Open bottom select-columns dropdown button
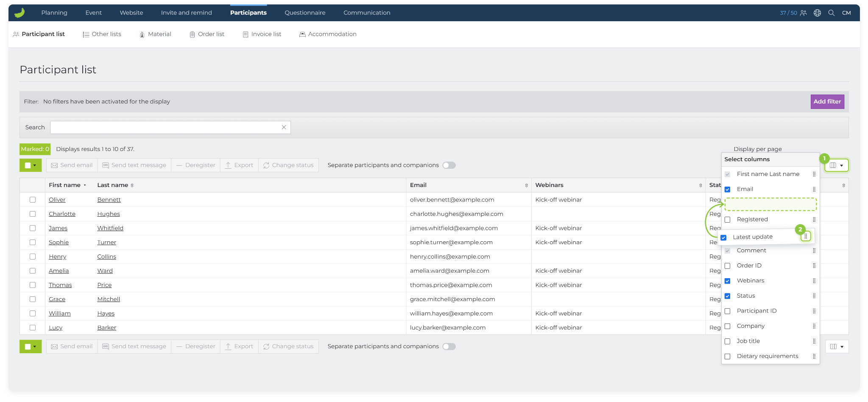Image resolution: width=868 pixels, height=402 pixels. (x=837, y=346)
